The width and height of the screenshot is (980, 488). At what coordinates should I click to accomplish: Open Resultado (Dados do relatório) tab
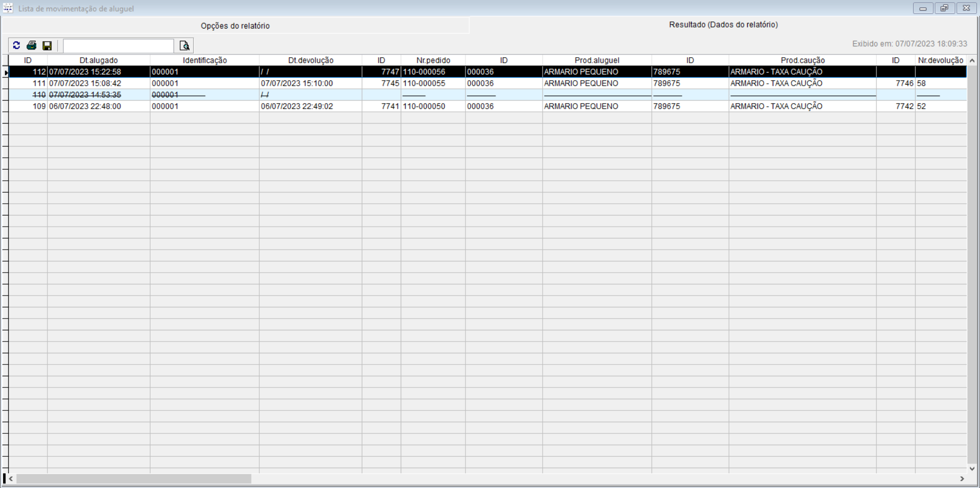tap(723, 25)
